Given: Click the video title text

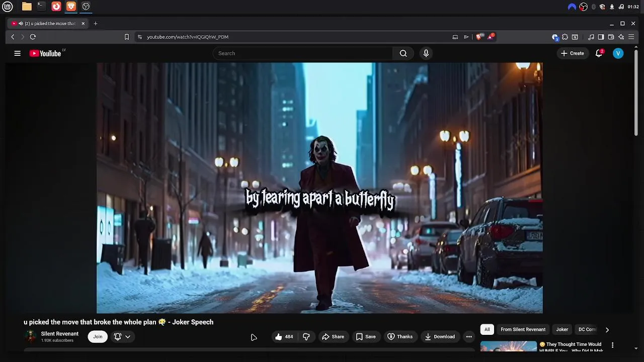Looking at the screenshot, I should click(118, 322).
